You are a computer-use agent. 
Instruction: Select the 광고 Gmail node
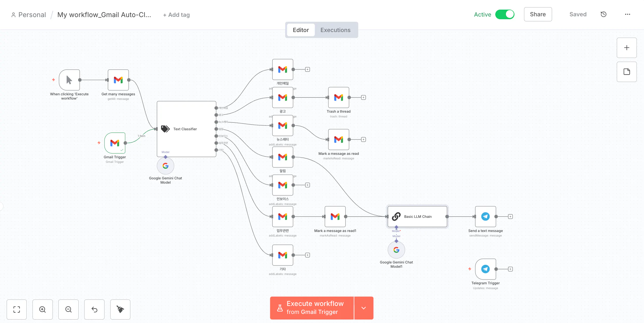(283, 97)
